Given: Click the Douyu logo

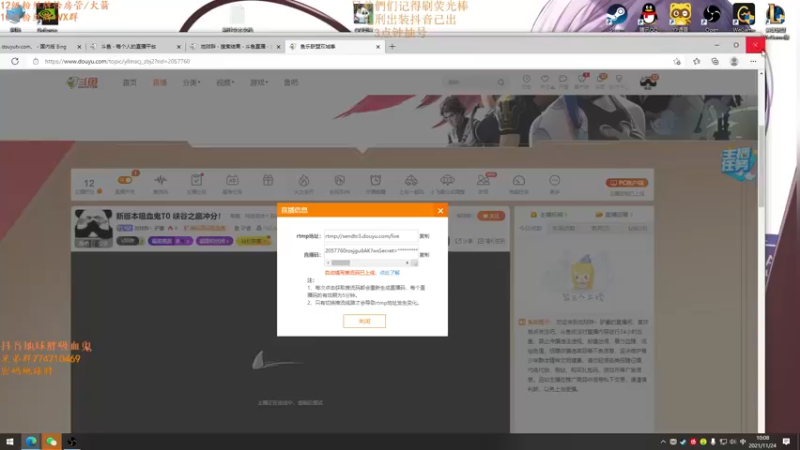Looking at the screenshot, I should [x=83, y=82].
